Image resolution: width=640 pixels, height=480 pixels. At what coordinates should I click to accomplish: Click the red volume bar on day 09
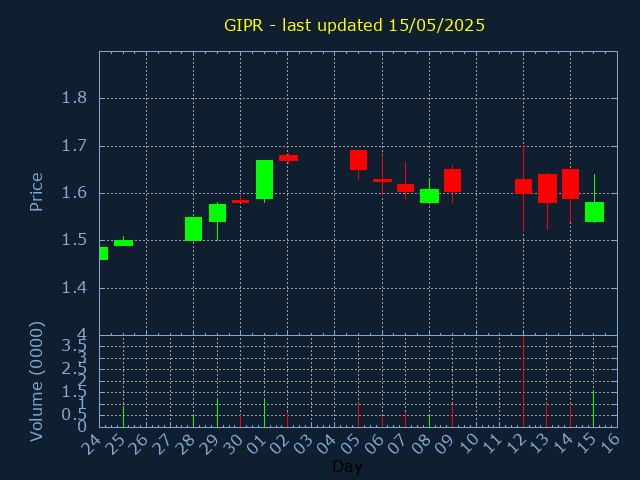[x=453, y=416]
